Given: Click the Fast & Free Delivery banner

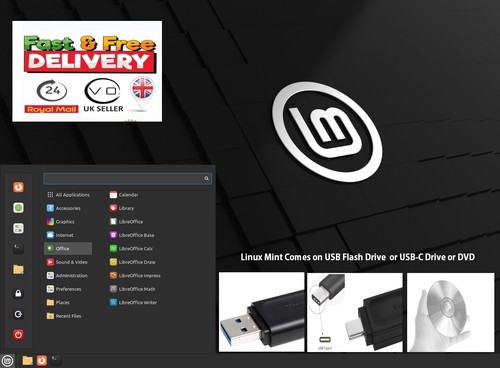Looking at the screenshot, I should click(x=87, y=71).
